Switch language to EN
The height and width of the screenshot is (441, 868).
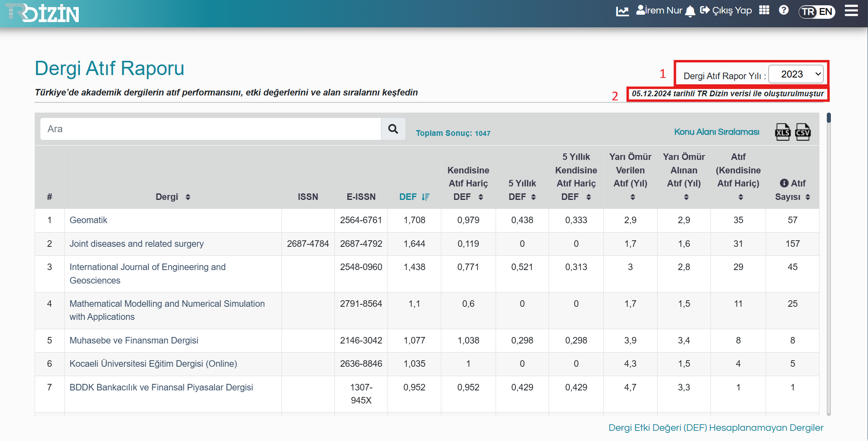coord(826,11)
